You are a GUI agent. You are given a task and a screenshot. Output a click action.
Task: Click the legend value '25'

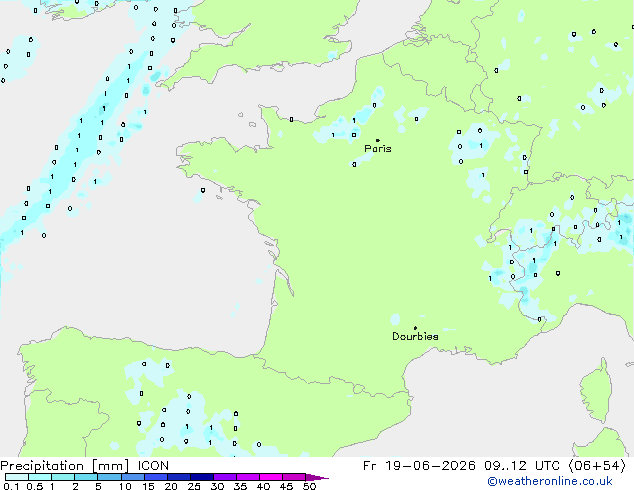pos(194,486)
